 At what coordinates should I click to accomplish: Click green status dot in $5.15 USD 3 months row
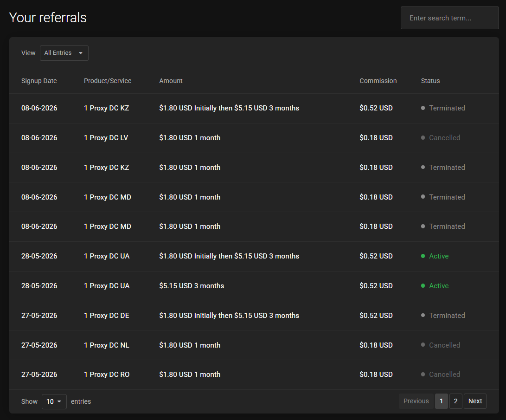pyautogui.click(x=423, y=286)
